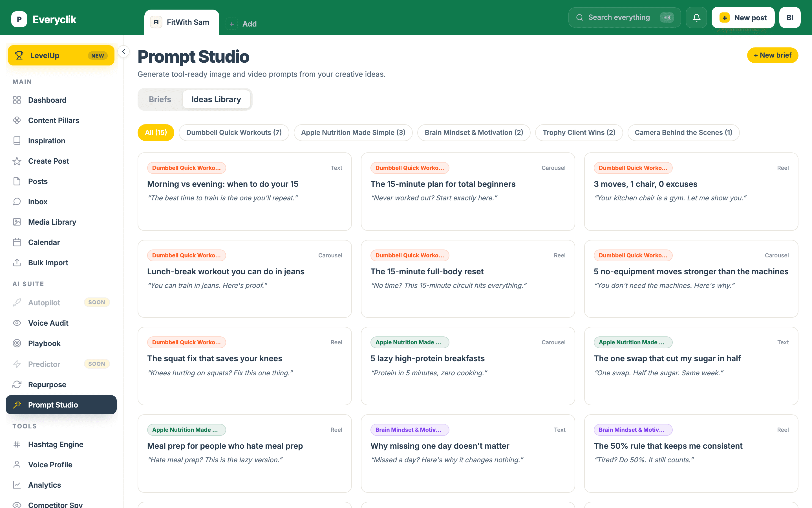Open the Why missing one day card
The image size is (812, 508).
[x=468, y=454]
